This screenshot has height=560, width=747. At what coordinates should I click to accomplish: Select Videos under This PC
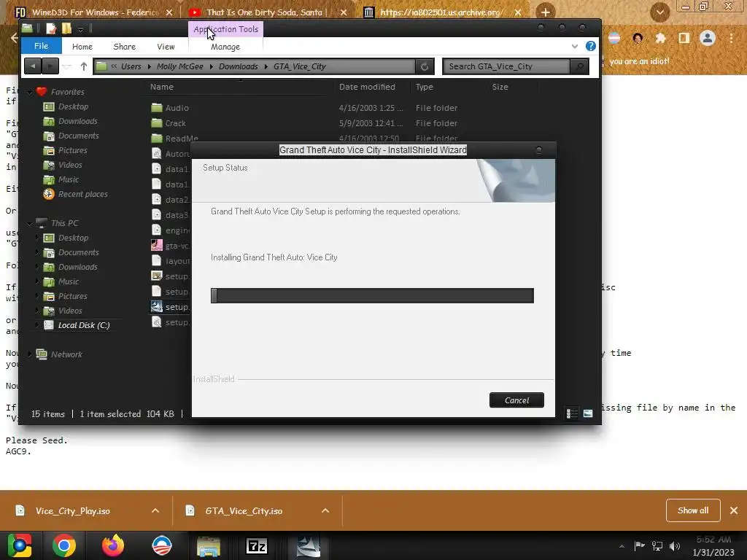click(70, 311)
